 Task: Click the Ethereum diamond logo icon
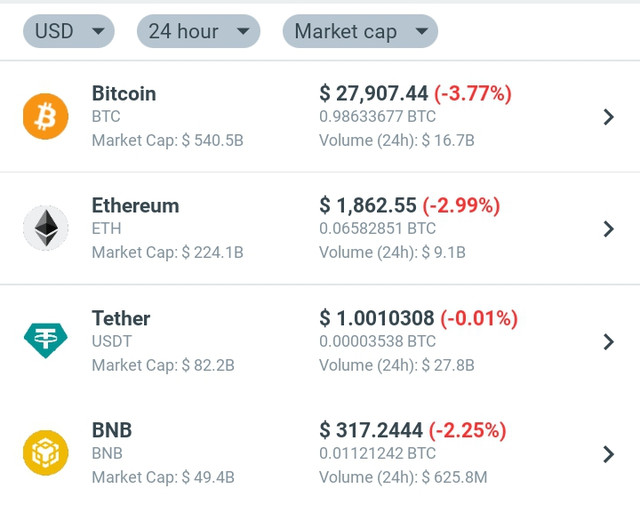click(x=46, y=228)
